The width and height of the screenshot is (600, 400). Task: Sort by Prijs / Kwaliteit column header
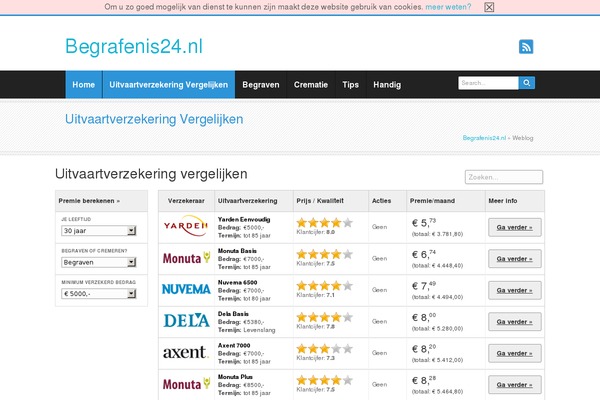pos(331,201)
